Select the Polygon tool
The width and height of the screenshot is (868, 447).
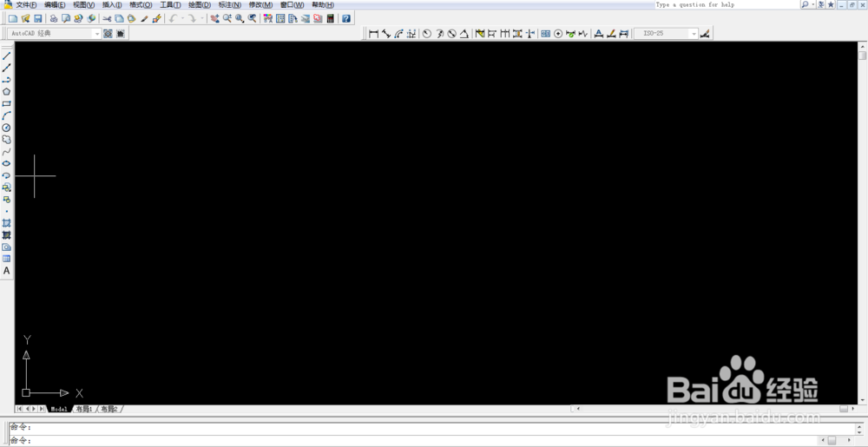click(x=7, y=92)
